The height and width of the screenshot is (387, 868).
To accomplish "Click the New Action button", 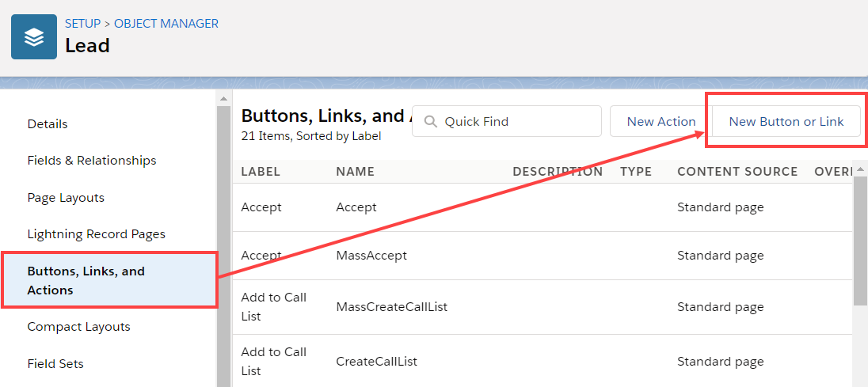I will (661, 122).
